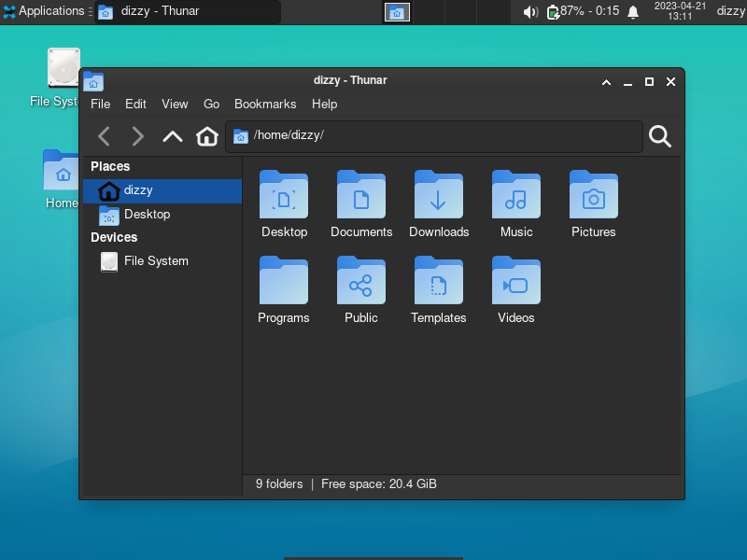This screenshot has width=747, height=560.
Task: Open the Edit menu
Action: (x=135, y=105)
